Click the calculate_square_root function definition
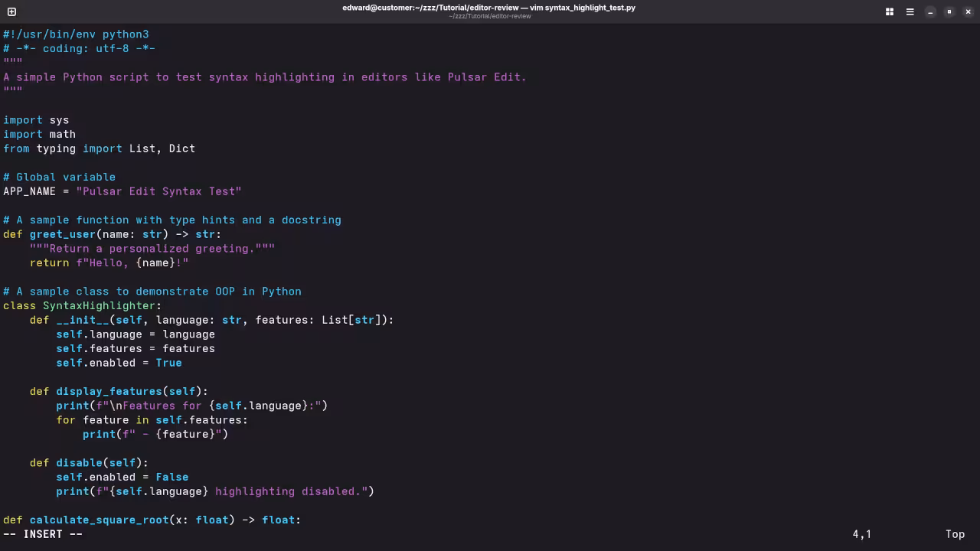The image size is (980, 551). (x=100, y=520)
